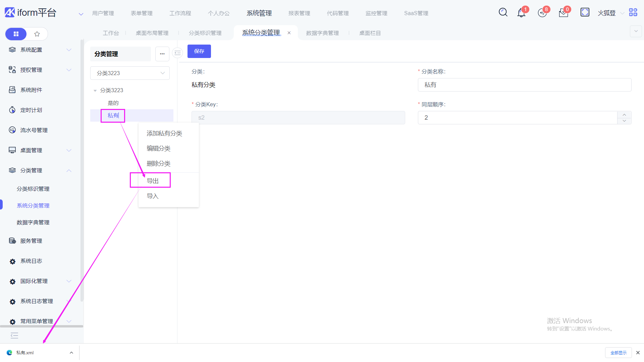Increase 同层顺序 value with up arrow
This screenshot has height=362, width=644.
click(624, 115)
